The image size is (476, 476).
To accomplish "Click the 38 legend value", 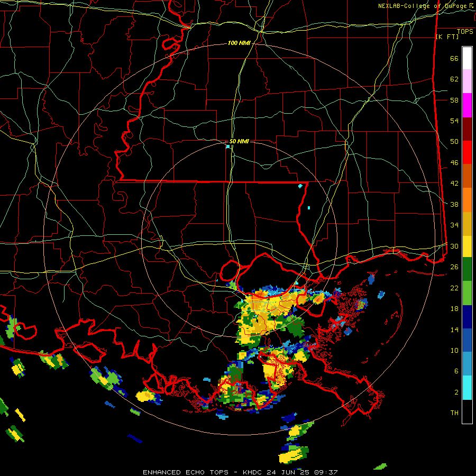I will (454, 205).
